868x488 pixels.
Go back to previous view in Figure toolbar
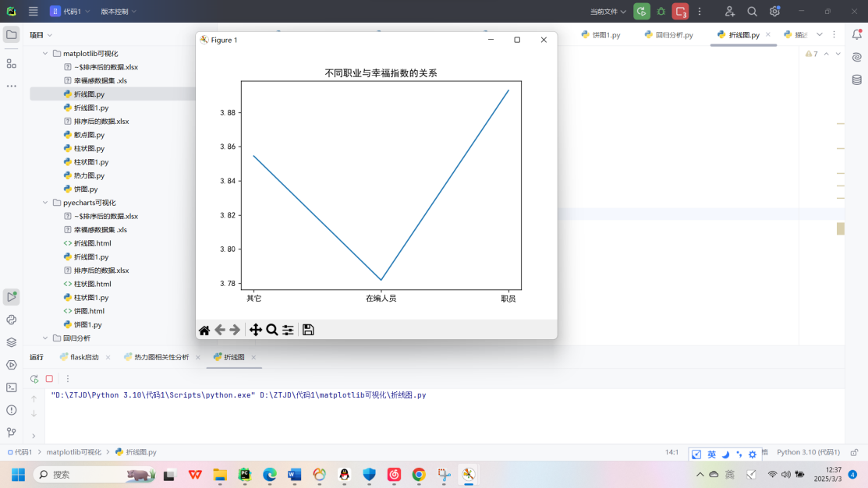220,331
